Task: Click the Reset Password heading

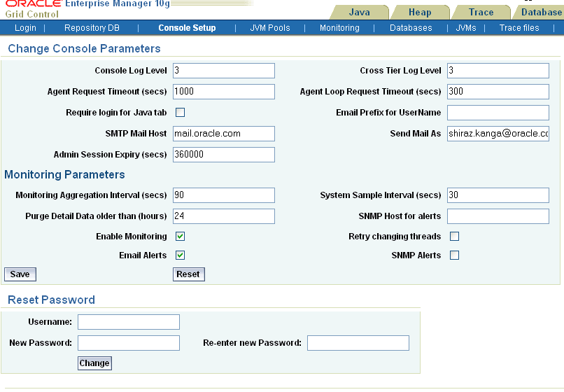Action: click(52, 300)
